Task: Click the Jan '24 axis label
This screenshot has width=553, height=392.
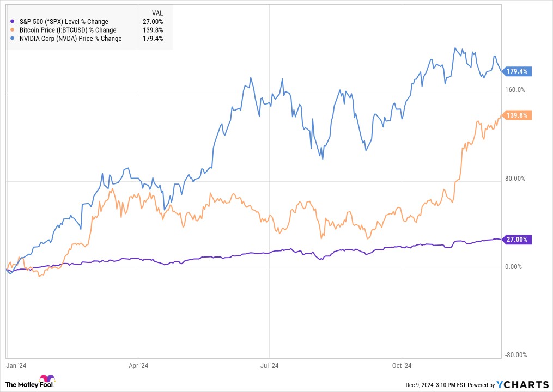Action: [16, 365]
